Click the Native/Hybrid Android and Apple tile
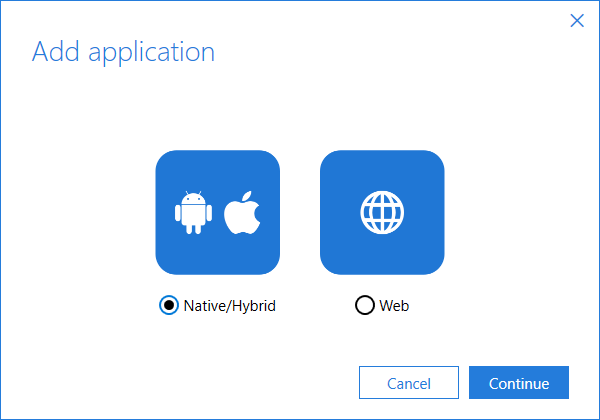 [218, 212]
